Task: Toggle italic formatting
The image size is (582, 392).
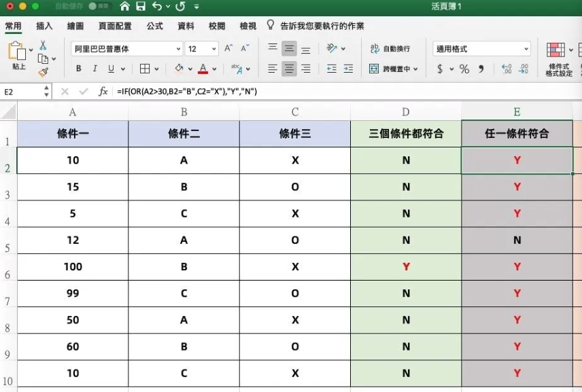Action: [95, 69]
